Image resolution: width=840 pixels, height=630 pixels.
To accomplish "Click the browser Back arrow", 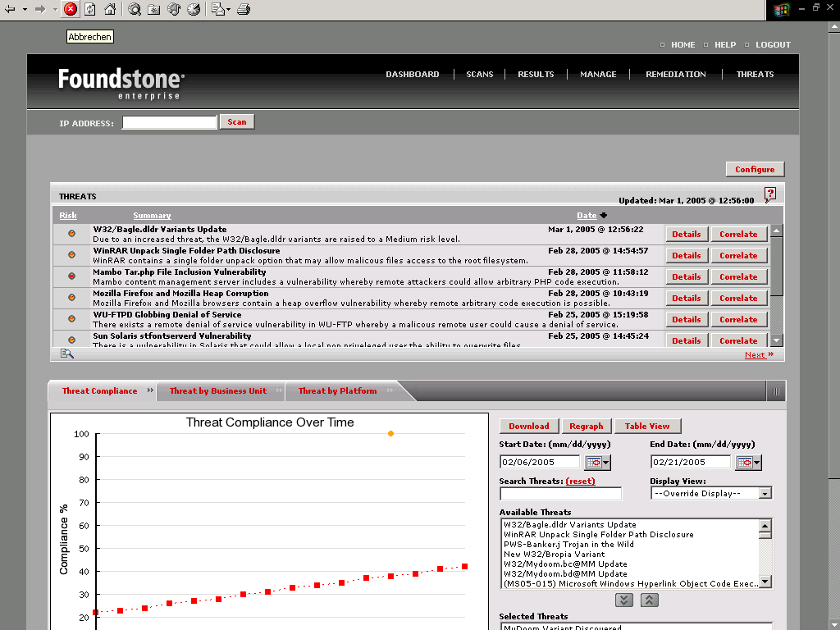I will 10,9.
